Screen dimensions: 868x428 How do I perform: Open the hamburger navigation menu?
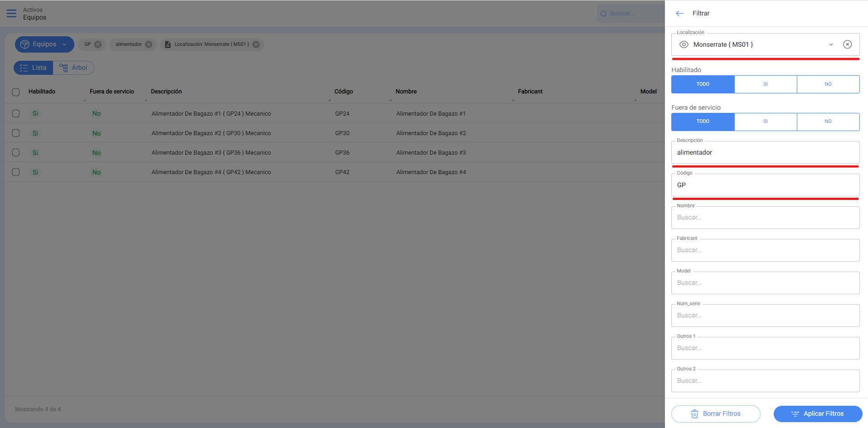coord(11,14)
